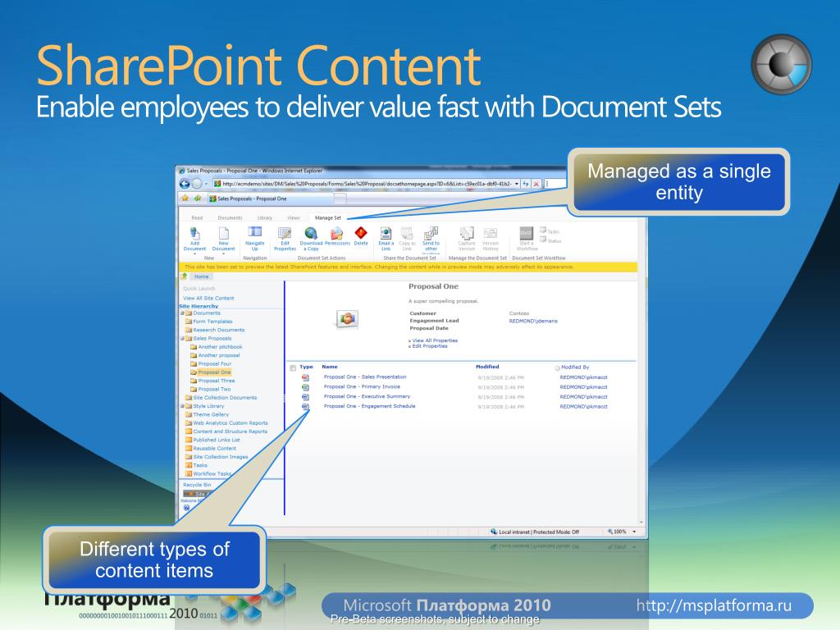The width and height of the screenshot is (840, 630).
Task: Tick the select-all checkbox beside Type
Action: (x=293, y=367)
